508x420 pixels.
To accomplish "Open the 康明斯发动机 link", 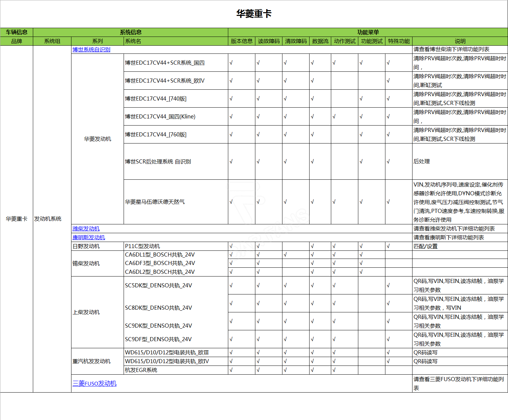I will click(x=89, y=237).
